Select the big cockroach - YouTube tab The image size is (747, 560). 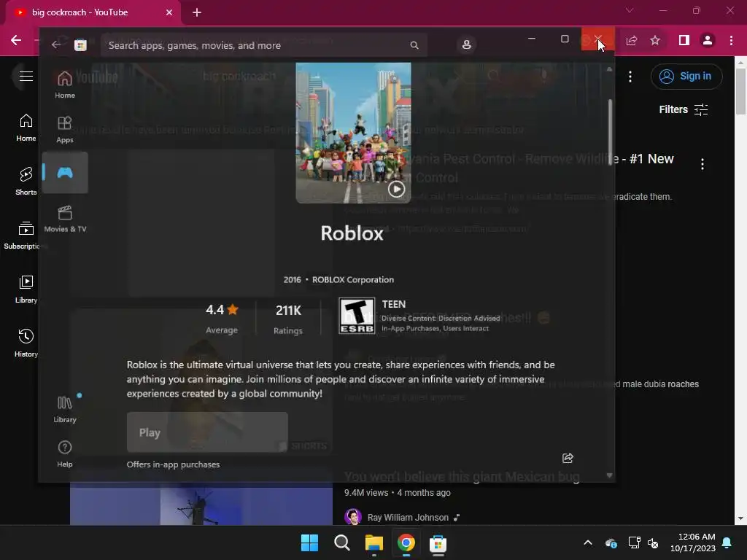93,12
